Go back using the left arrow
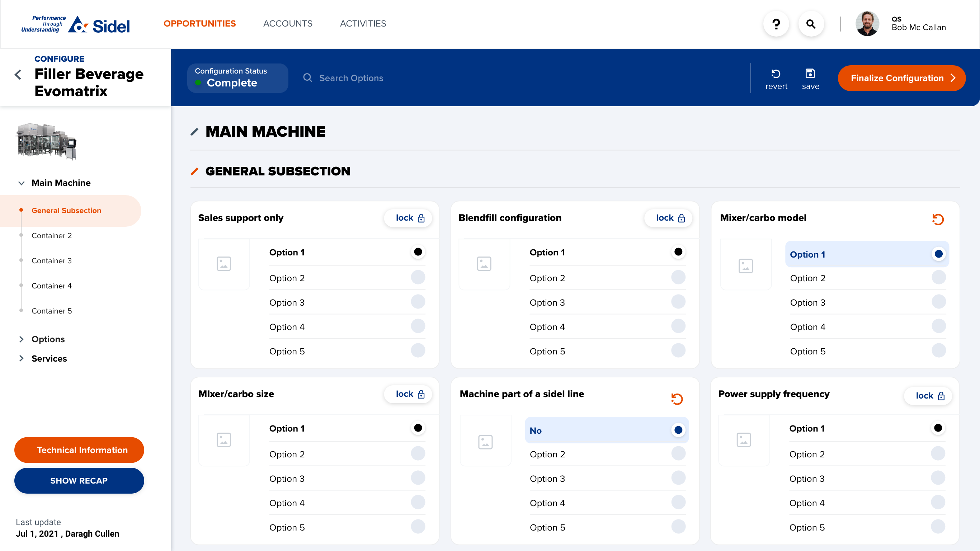 (18, 75)
